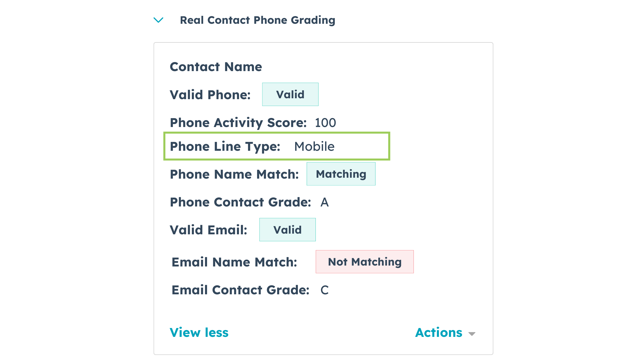
Task: Click the Valid badge next to Valid Phone
Action: coord(290,94)
